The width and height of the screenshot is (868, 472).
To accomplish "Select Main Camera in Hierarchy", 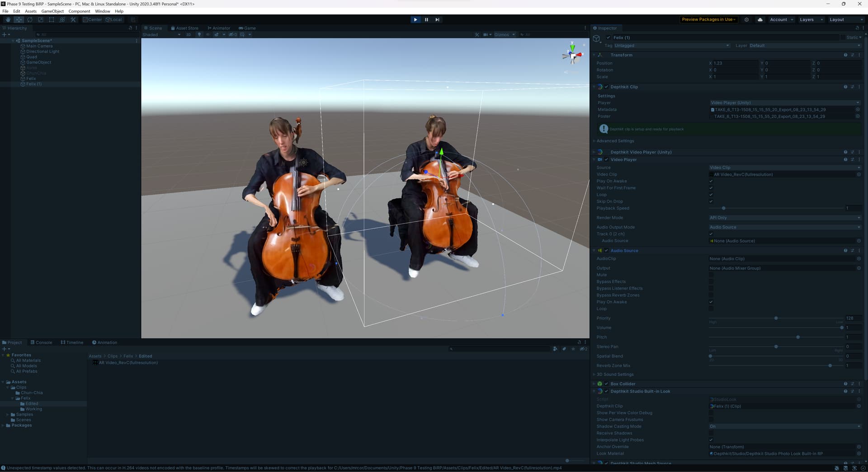I will (39, 46).
